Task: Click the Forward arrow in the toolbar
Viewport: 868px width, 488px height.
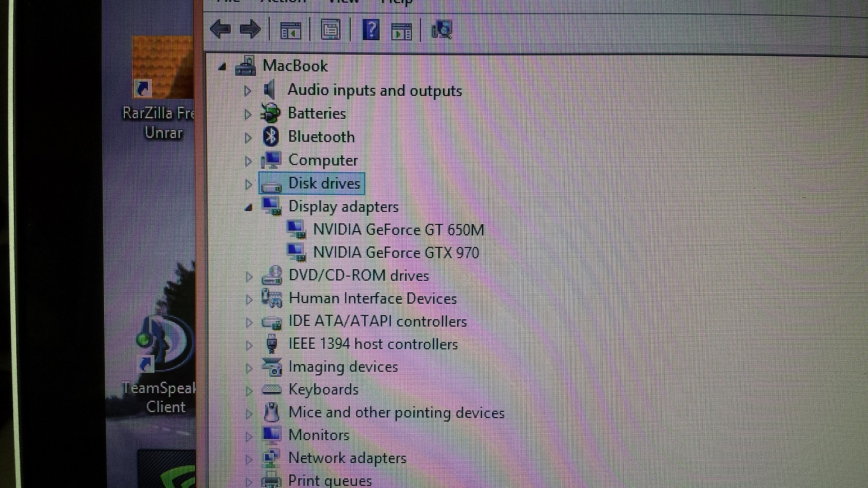Action: [x=250, y=29]
